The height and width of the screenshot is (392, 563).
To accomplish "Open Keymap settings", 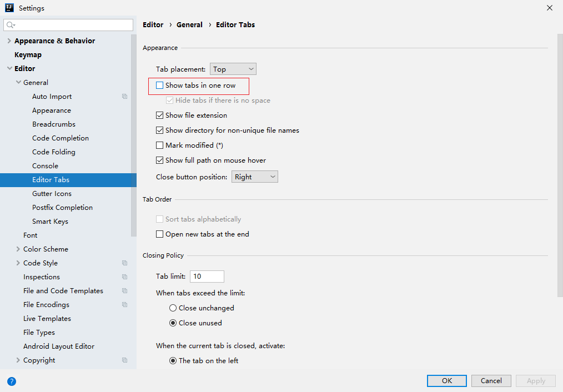I will click(28, 54).
